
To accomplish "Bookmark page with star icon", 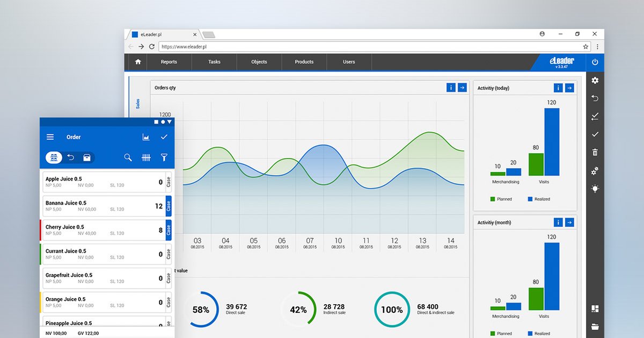I will point(586,47).
